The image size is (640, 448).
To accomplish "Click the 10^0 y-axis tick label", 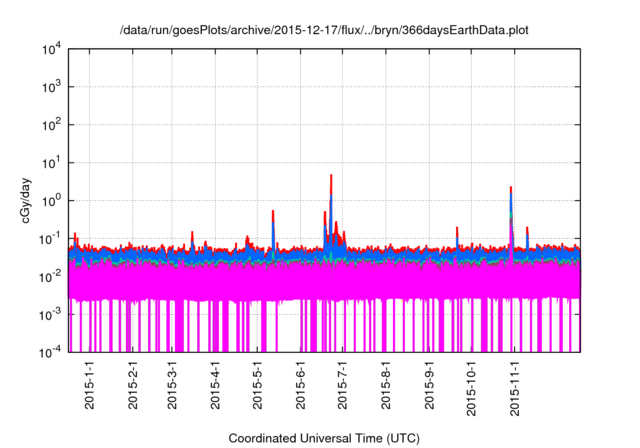I will click(x=51, y=200).
